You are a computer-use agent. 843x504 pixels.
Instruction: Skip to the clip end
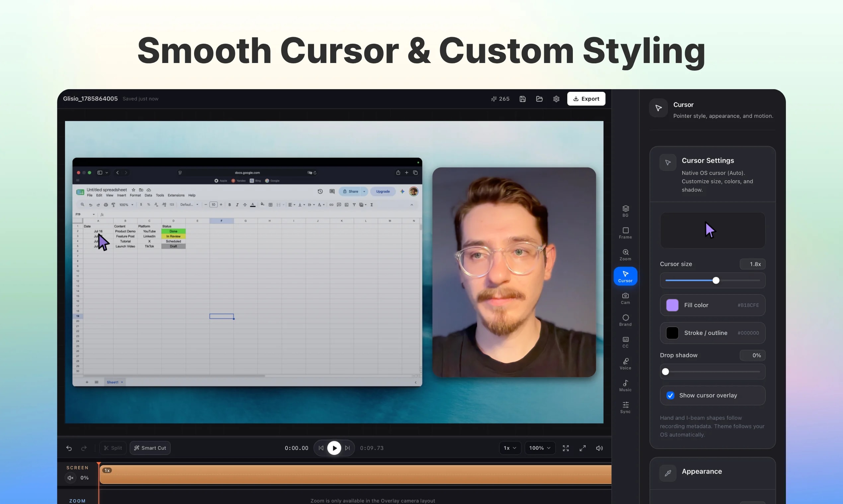[x=347, y=448]
